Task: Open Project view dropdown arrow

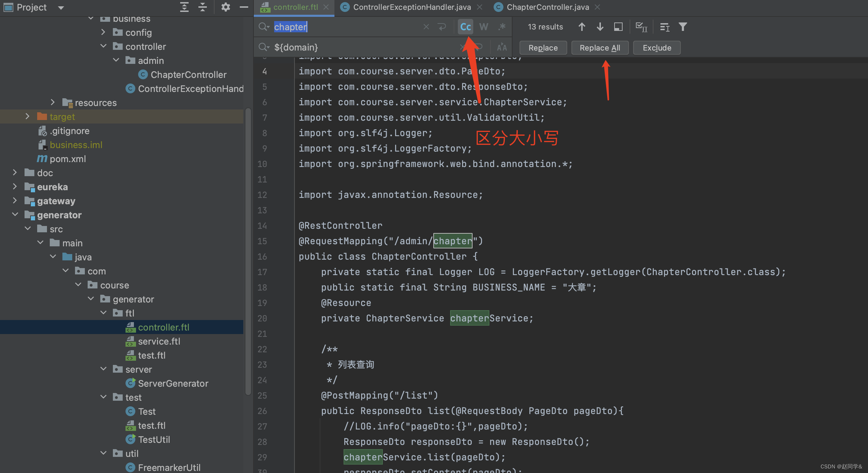Action: click(61, 7)
